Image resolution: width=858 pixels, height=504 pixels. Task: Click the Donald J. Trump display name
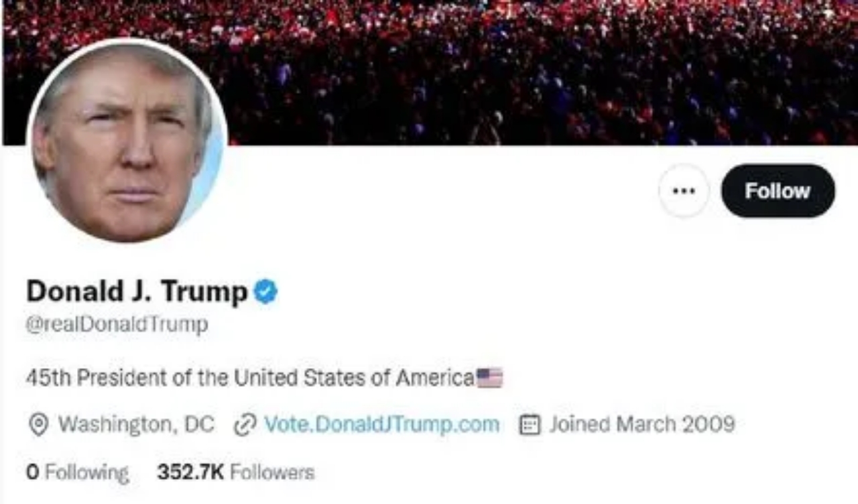(137, 292)
